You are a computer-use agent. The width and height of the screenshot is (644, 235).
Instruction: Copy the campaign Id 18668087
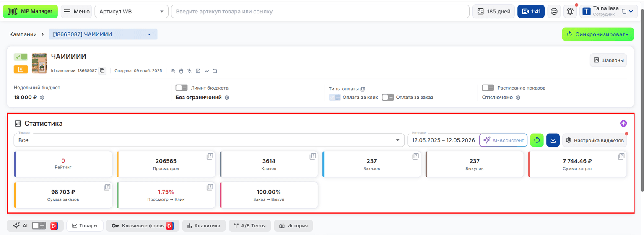(x=102, y=71)
